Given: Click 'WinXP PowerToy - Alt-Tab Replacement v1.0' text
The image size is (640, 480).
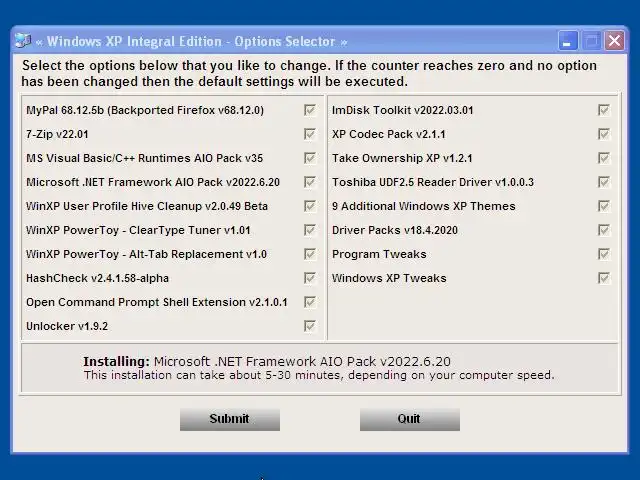Looking at the screenshot, I should [146, 254].
